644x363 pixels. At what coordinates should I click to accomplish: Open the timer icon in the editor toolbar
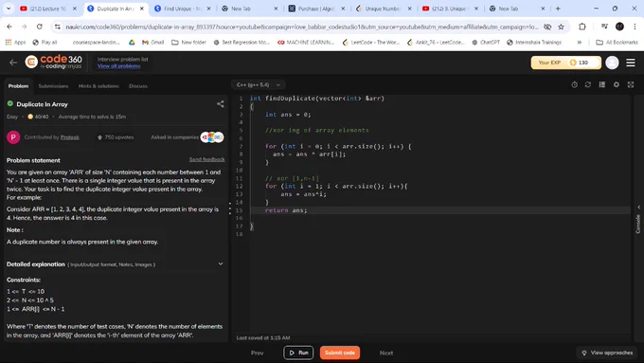[x=574, y=84]
